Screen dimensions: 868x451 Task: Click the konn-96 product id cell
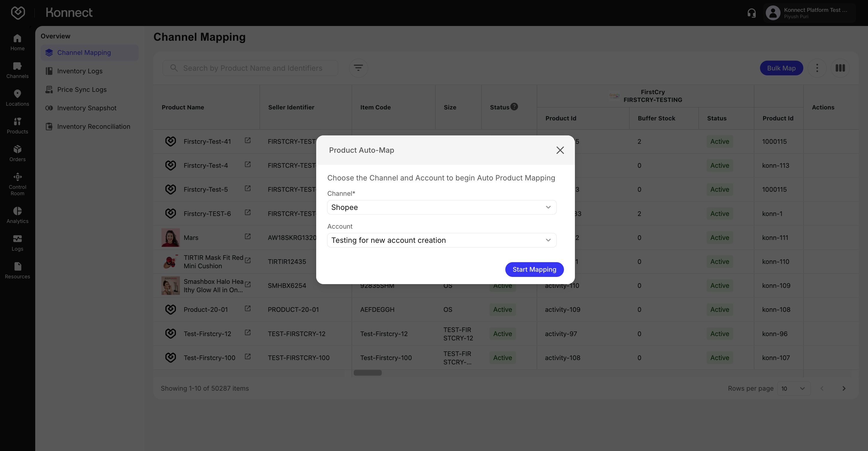click(x=775, y=334)
